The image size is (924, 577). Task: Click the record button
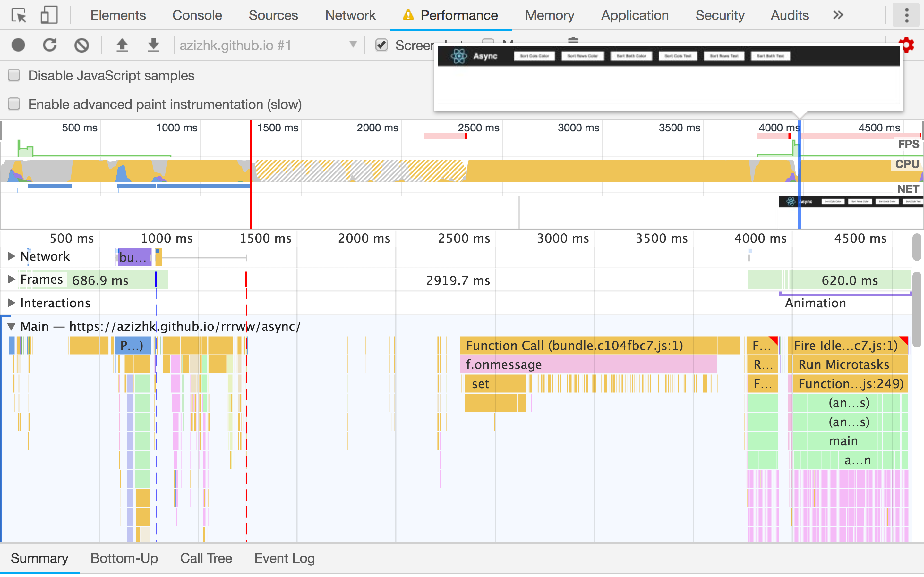(x=18, y=45)
